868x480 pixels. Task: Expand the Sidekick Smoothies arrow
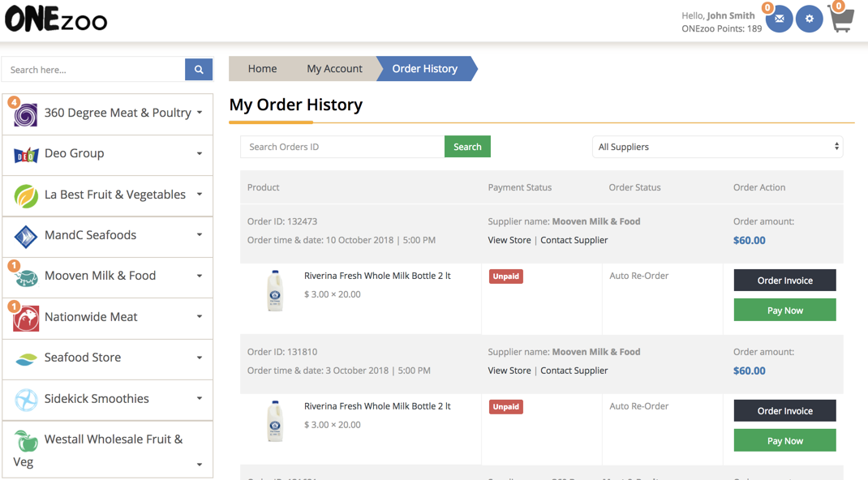click(200, 398)
